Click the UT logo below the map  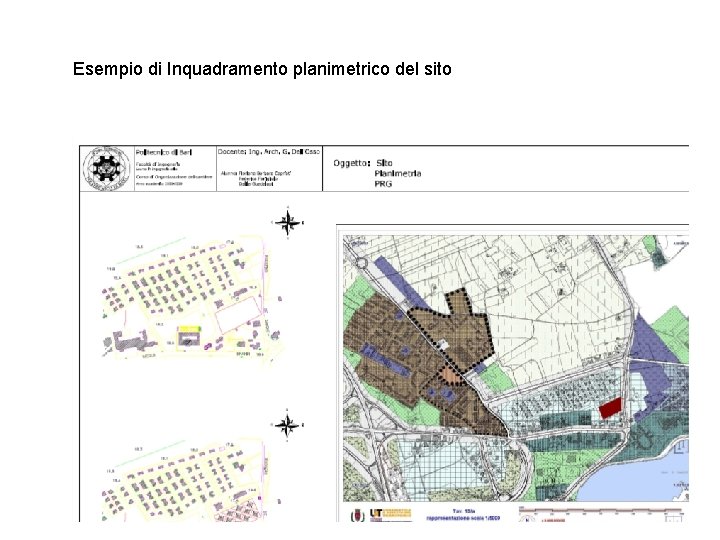click(x=390, y=515)
